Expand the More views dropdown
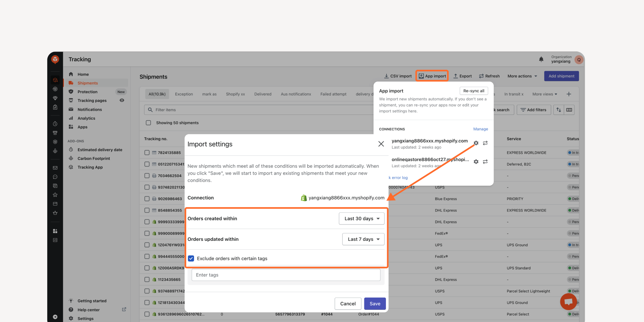The image size is (644, 322). [x=545, y=94]
